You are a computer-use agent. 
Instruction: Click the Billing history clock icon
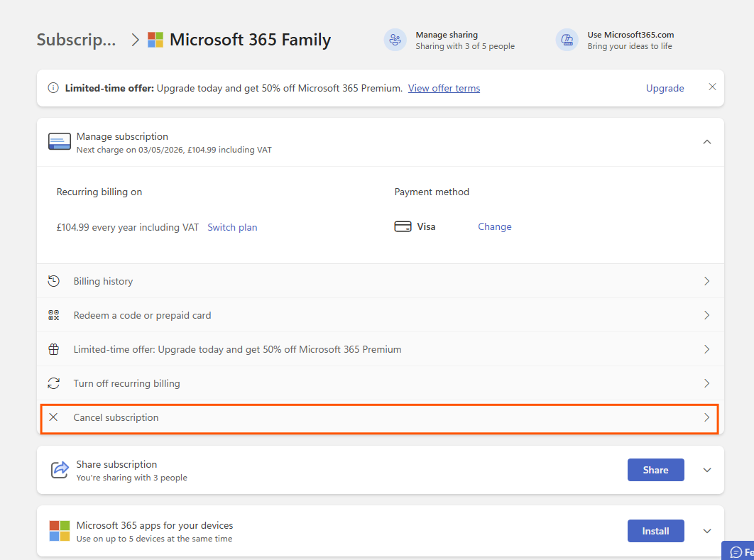54,281
